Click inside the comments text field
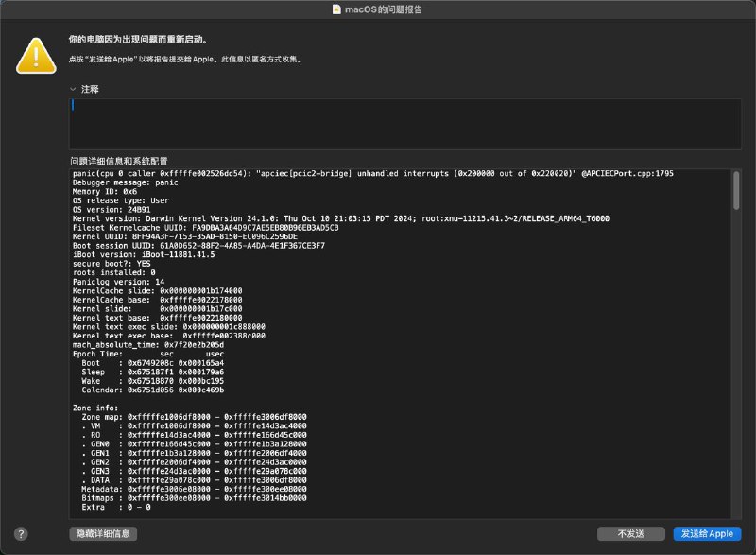This screenshot has height=555, width=756. pos(405,124)
